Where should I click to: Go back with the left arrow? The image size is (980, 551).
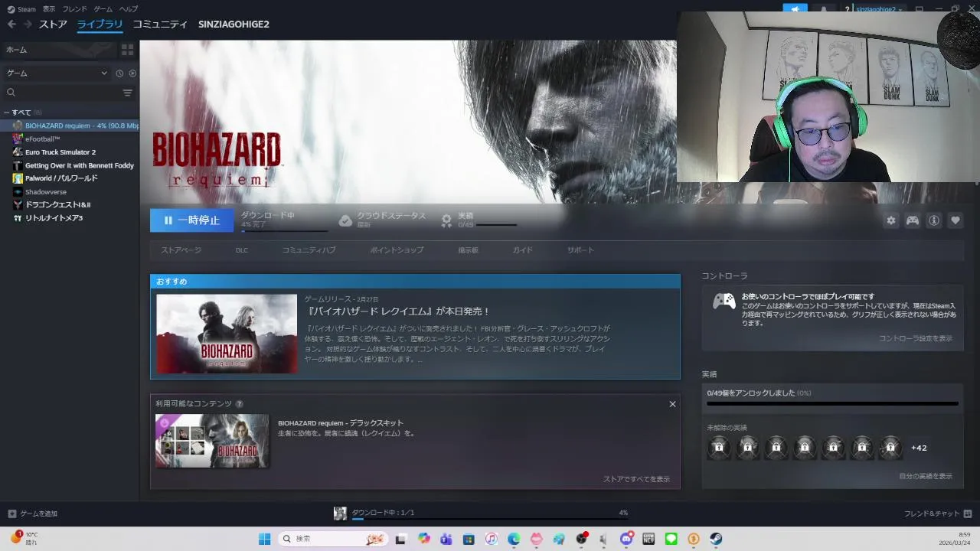coord(11,24)
